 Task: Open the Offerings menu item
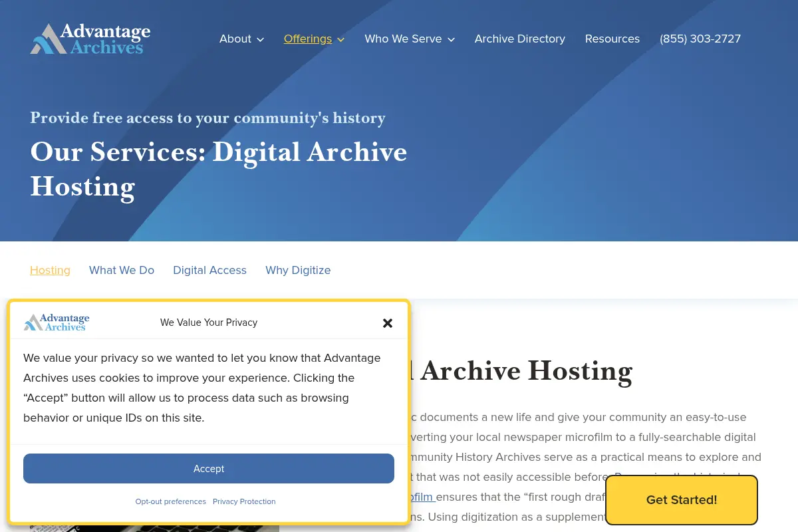coord(308,39)
